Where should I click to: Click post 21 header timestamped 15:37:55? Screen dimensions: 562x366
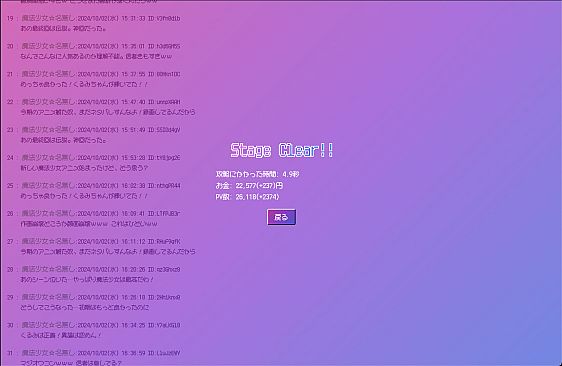94,74
